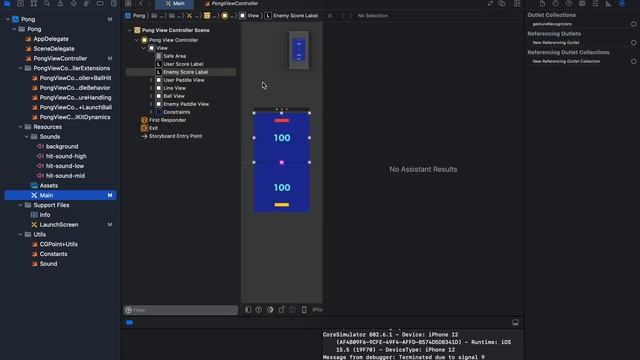Change canvas orientation setting

coord(281,310)
